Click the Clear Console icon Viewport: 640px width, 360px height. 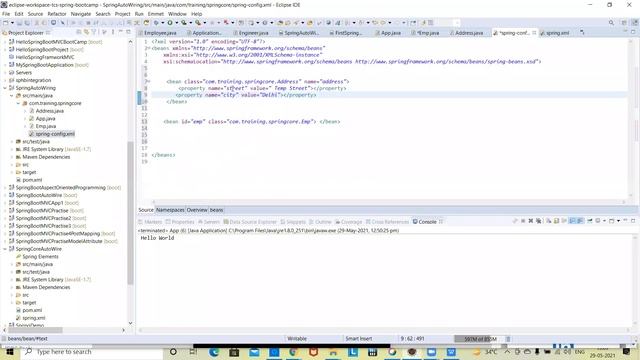(x=549, y=221)
